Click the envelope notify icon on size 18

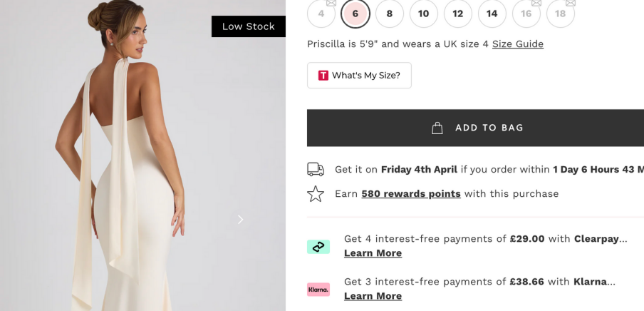(571, 4)
